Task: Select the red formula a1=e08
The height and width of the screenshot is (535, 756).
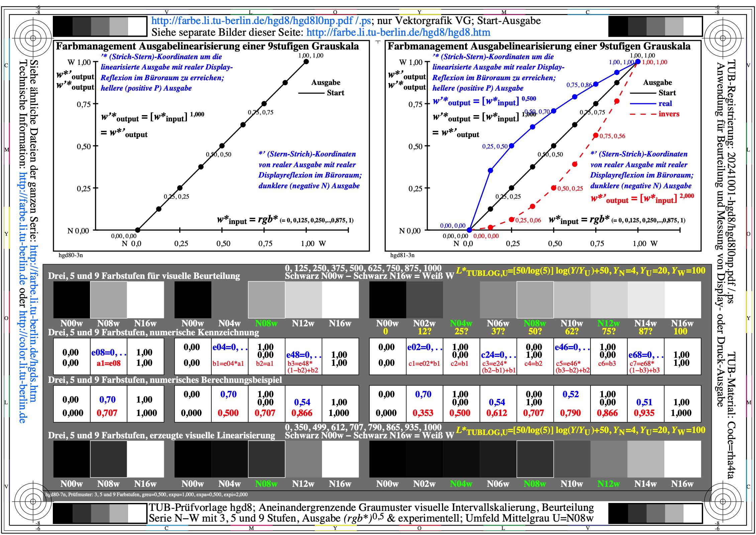Action: tap(109, 363)
